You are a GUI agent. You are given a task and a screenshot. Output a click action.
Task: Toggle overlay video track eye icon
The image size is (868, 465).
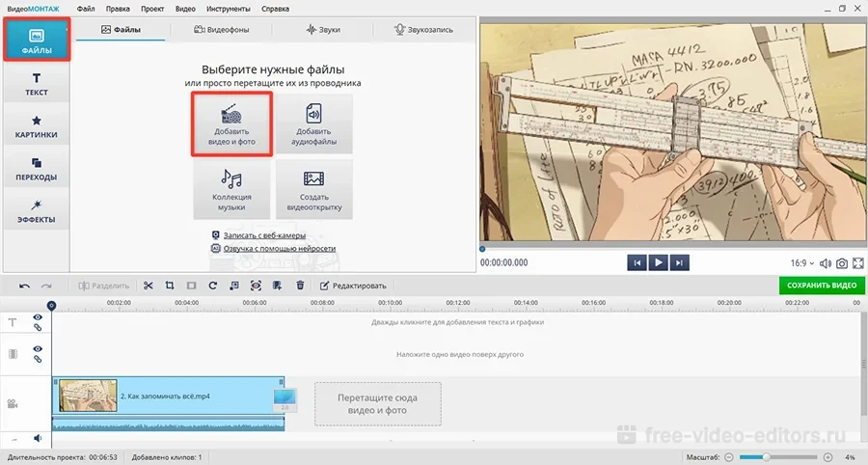(38, 349)
